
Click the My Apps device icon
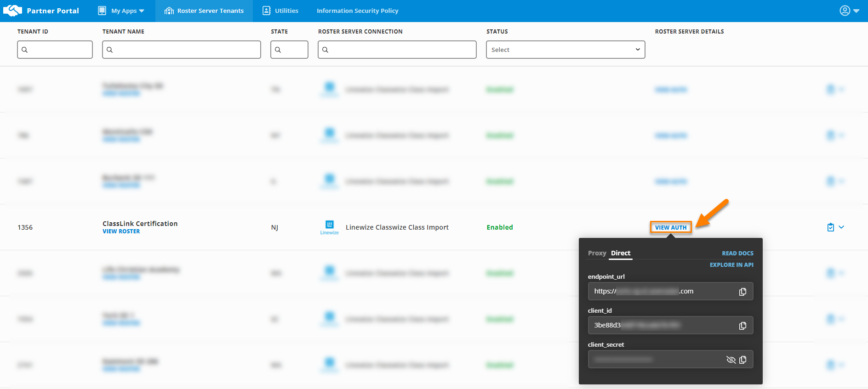[x=102, y=11]
